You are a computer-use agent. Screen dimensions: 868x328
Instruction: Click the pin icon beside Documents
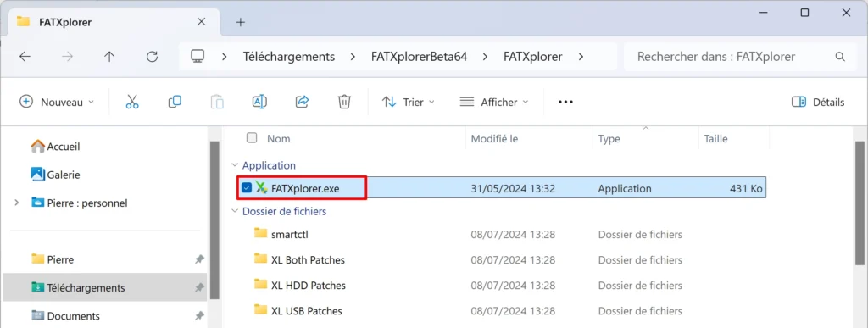tap(199, 316)
